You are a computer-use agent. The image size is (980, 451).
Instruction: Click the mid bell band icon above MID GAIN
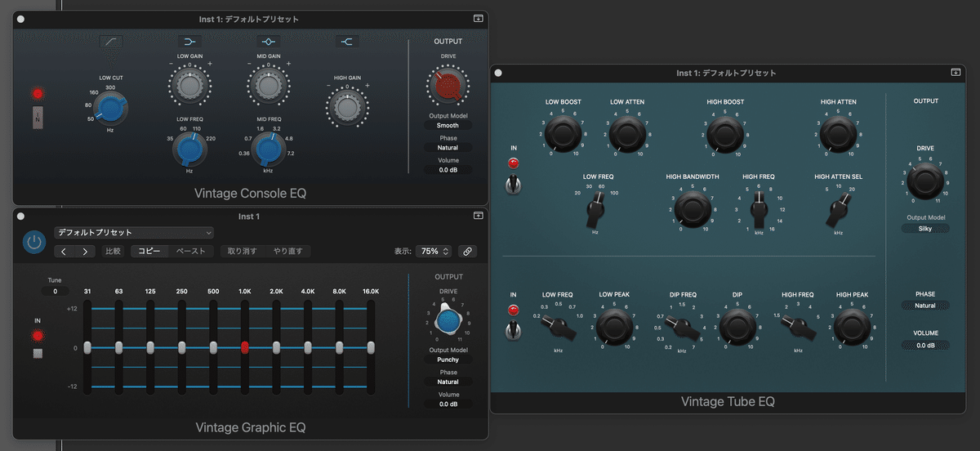[x=269, y=42]
